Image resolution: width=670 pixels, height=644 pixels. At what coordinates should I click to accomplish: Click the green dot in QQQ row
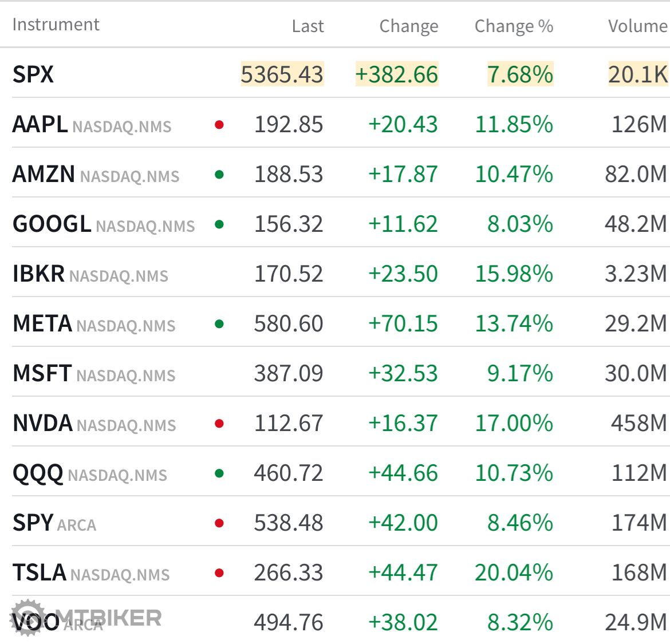pyautogui.click(x=219, y=473)
